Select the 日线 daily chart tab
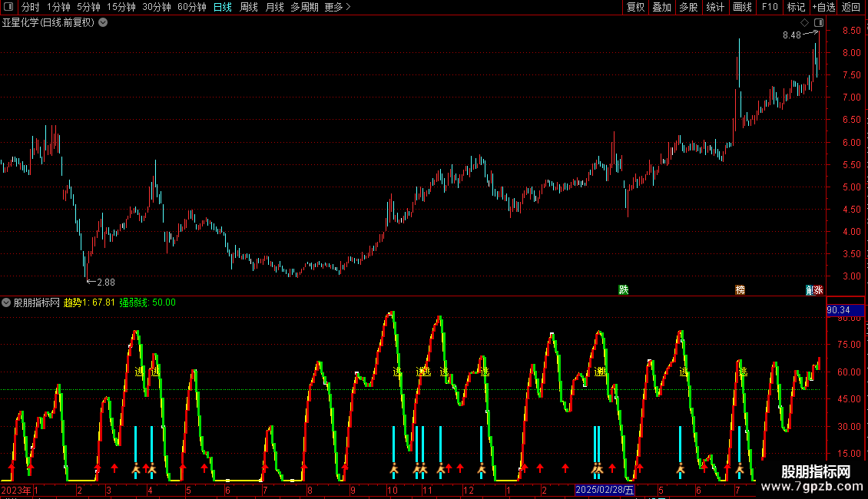This screenshot has height=499, width=868. click(223, 7)
